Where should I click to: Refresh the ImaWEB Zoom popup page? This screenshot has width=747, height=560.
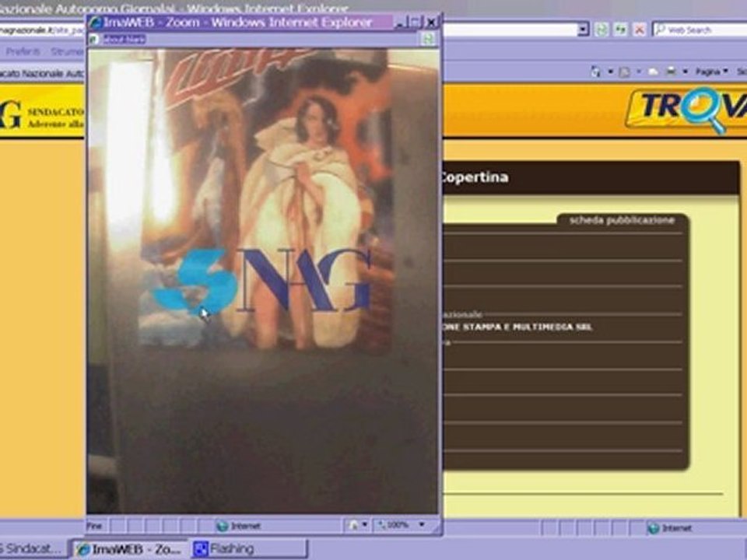tap(428, 39)
